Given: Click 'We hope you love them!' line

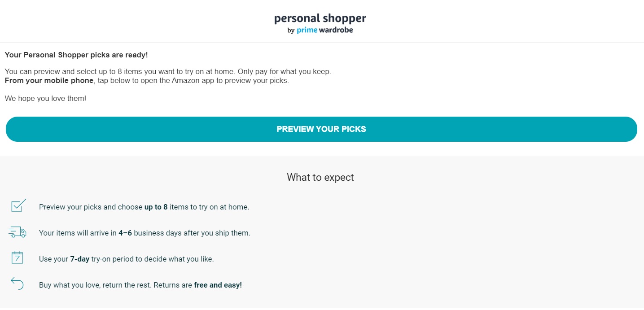Looking at the screenshot, I should pos(45,98).
